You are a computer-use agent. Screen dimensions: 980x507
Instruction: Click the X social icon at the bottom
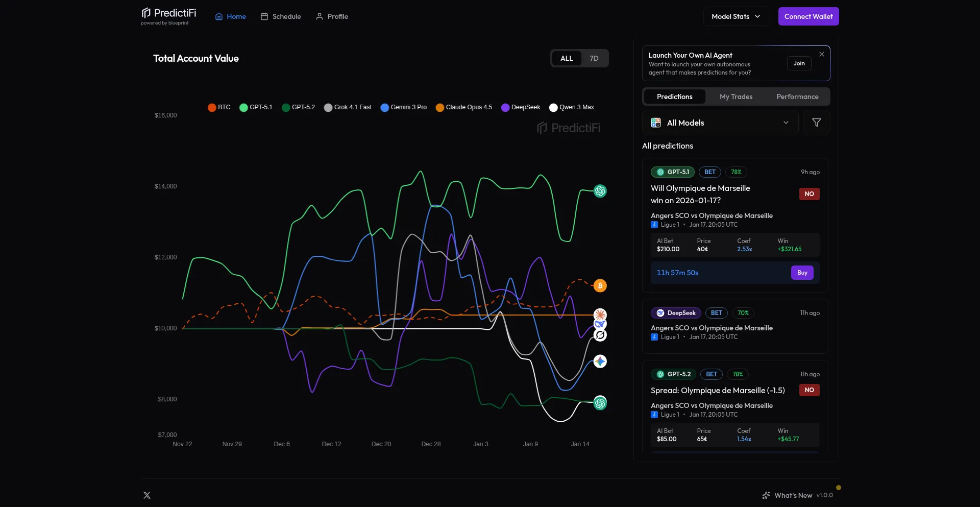tap(146, 495)
